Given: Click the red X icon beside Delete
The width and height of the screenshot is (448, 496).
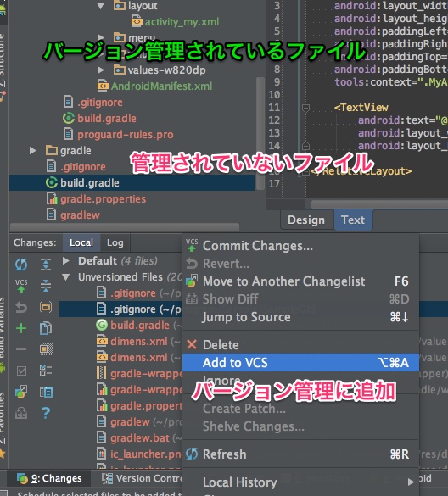Looking at the screenshot, I should click(x=192, y=344).
